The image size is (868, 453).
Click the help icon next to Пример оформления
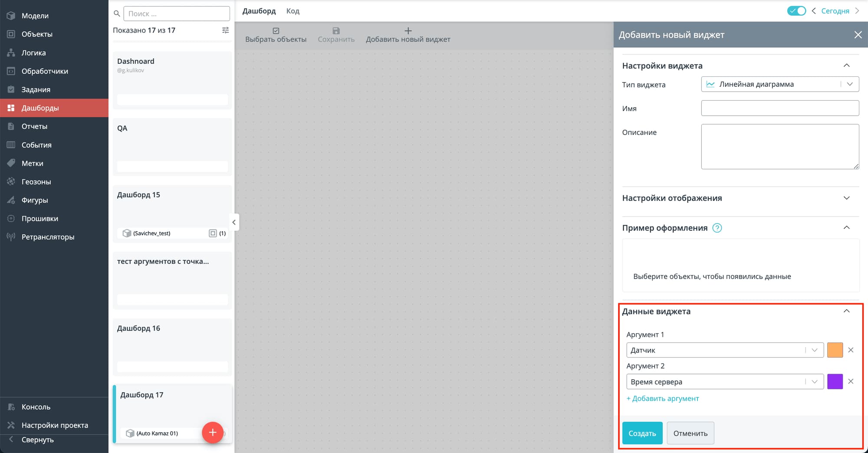pyautogui.click(x=717, y=228)
